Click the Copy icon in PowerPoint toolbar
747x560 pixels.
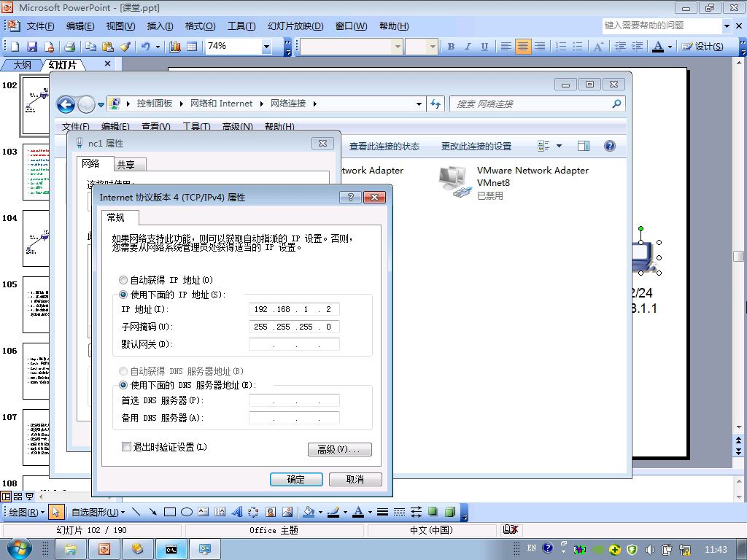tap(90, 46)
